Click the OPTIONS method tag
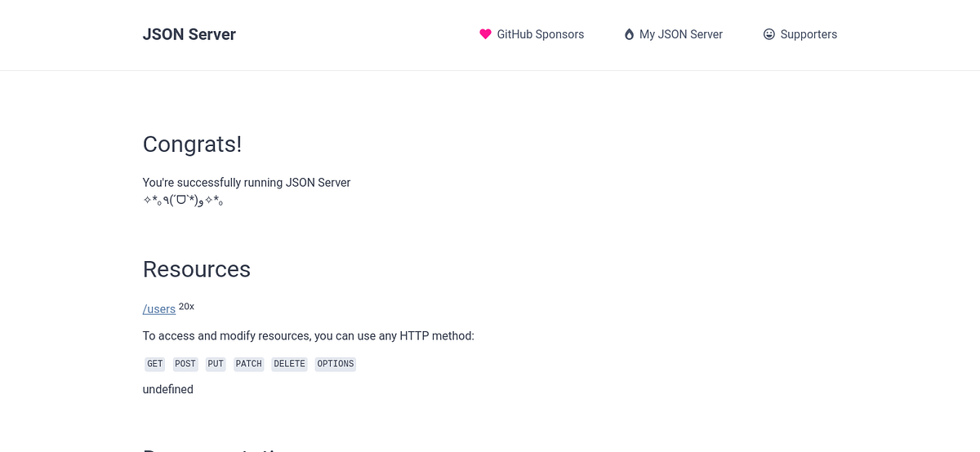The width and height of the screenshot is (980, 452). (336, 364)
